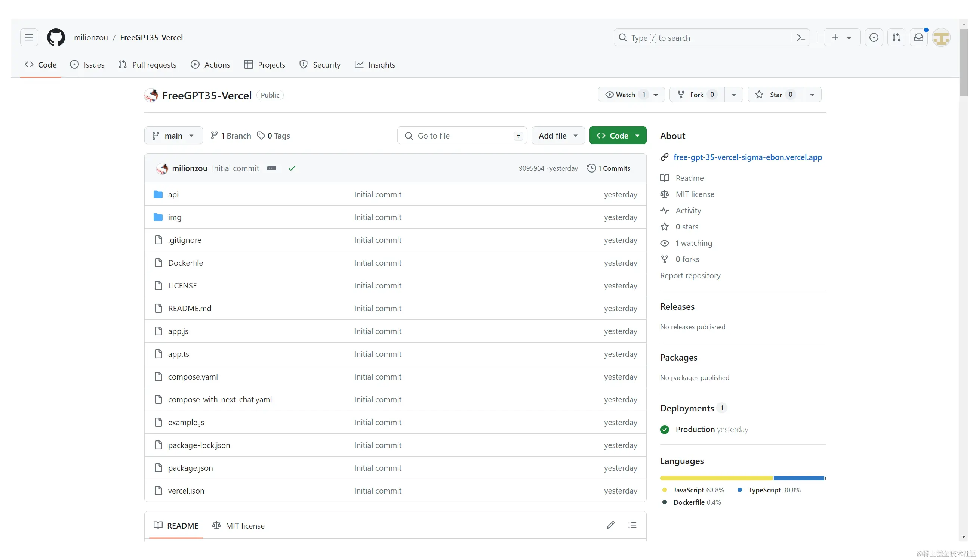Open the MIT license tab below files
The image size is (979, 560).
tap(238, 525)
